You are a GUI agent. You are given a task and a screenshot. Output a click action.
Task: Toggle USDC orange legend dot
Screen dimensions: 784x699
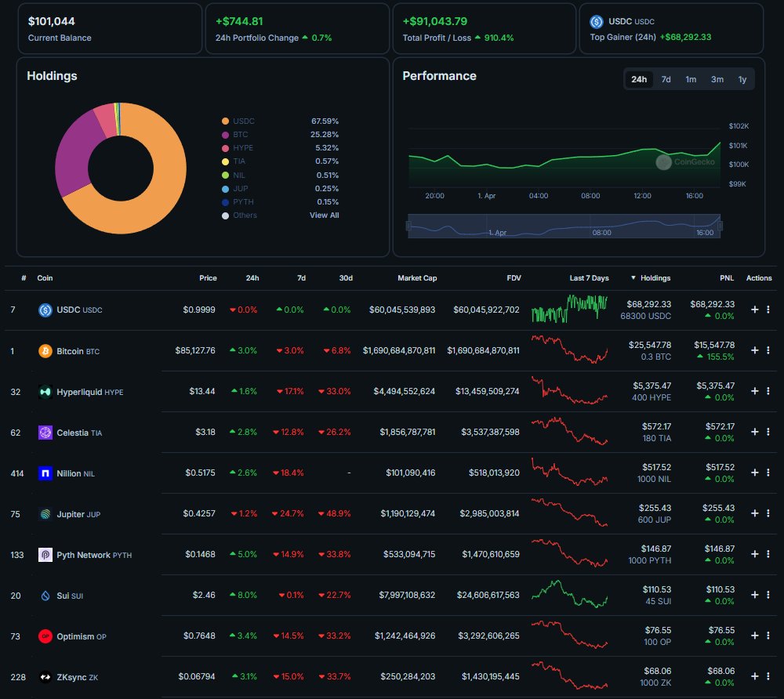tap(225, 121)
